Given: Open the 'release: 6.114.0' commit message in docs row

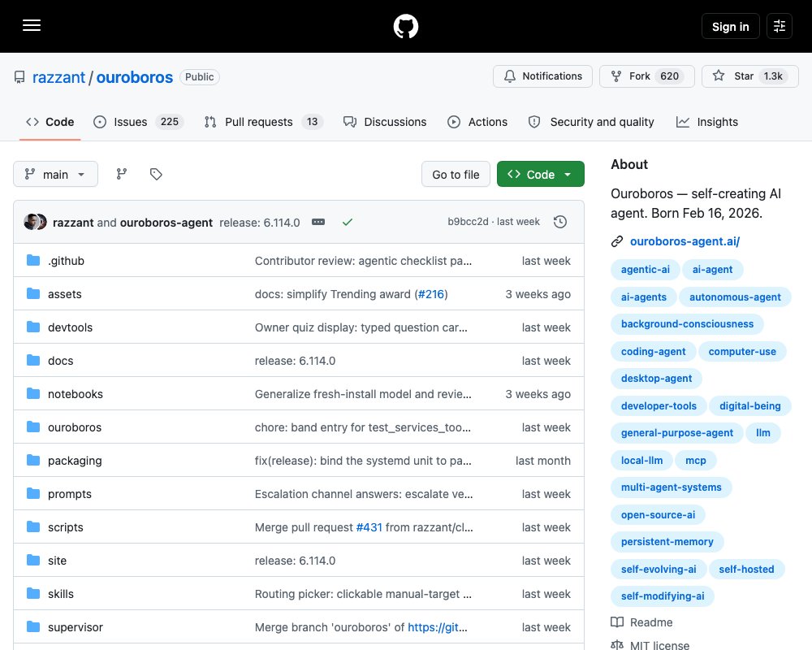Looking at the screenshot, I should pos(296,361).
